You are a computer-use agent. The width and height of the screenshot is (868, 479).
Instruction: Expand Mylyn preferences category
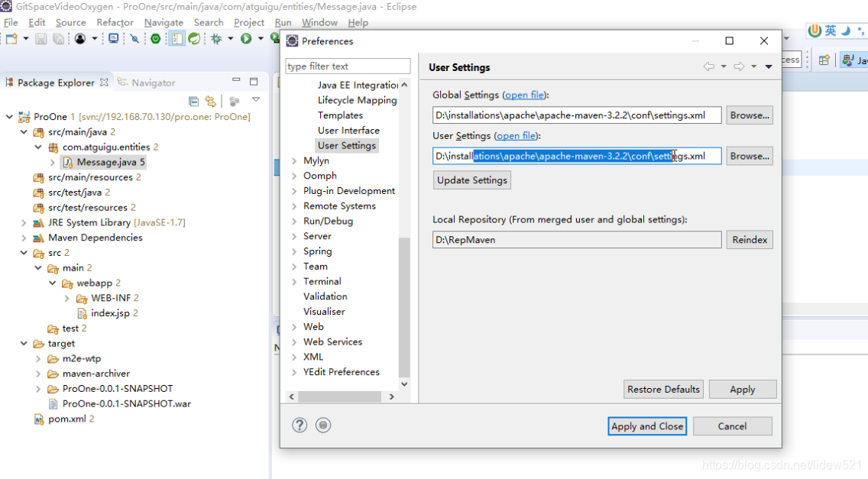294,160
